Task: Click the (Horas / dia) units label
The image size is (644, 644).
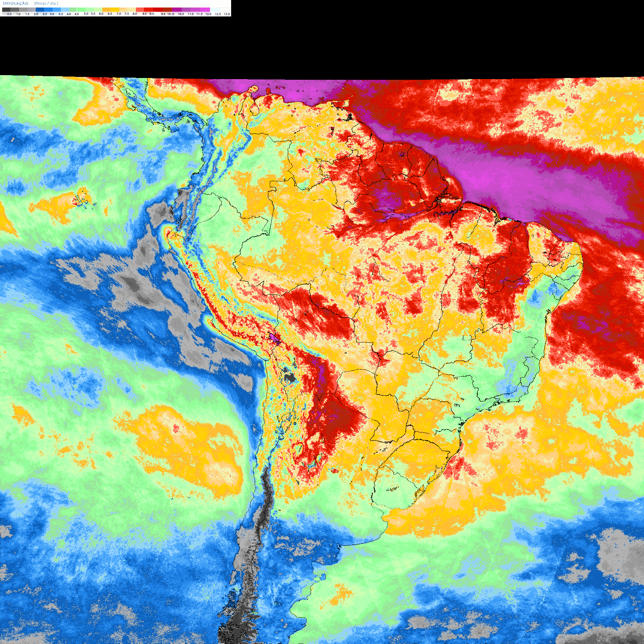Action: [x=46, y=3]
